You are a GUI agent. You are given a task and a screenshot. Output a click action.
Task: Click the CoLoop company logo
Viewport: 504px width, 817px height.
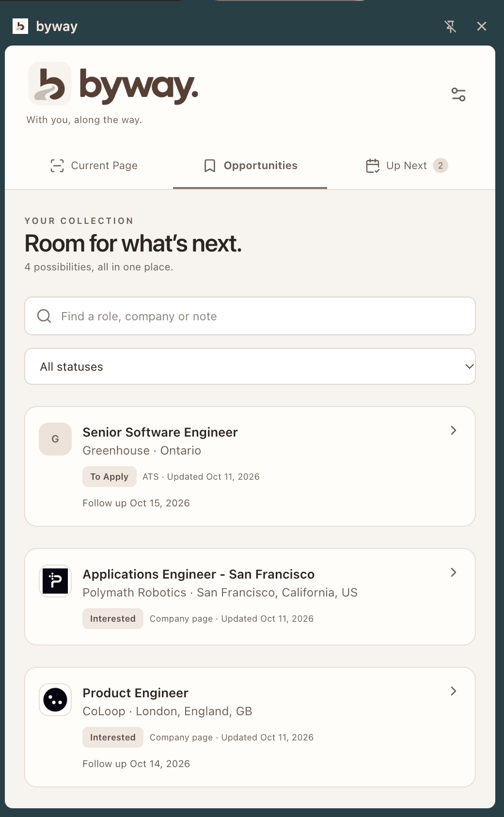click(55, 700)
